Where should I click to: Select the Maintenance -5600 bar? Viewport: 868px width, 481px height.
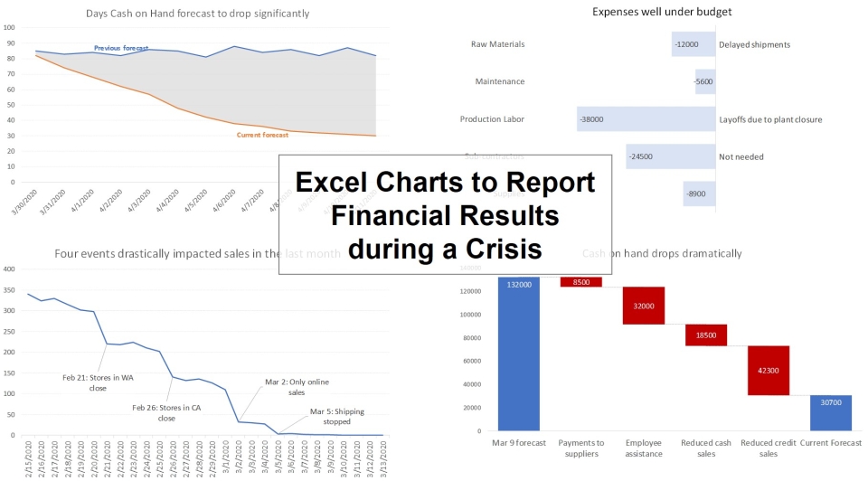tap(705, 81)
